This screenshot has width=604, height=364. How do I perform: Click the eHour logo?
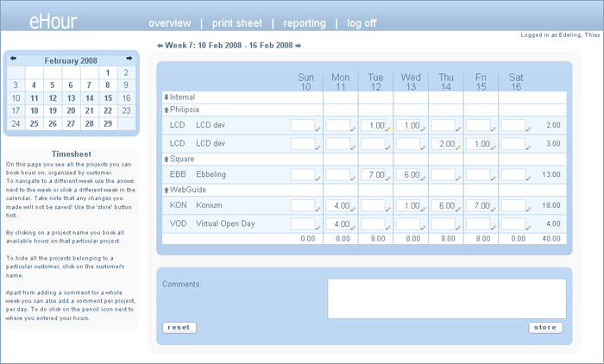coord(53,22)
